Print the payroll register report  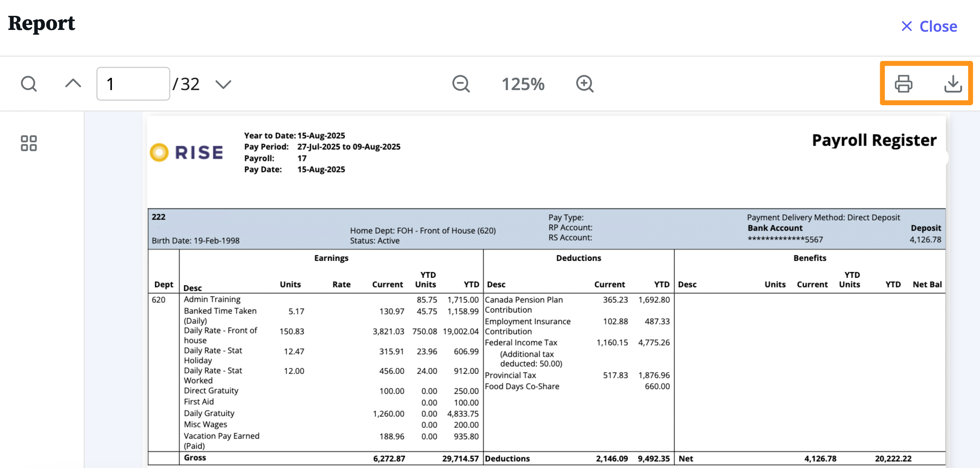pos(904,84)
